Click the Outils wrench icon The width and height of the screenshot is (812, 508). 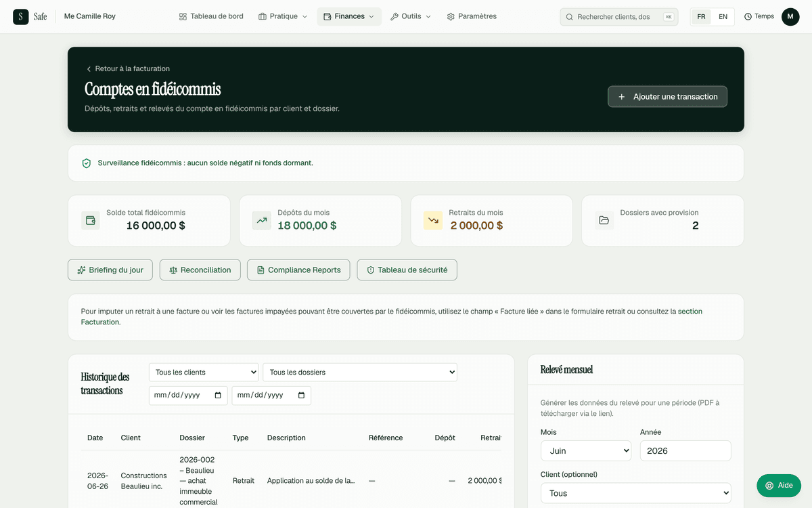[394, 16]
